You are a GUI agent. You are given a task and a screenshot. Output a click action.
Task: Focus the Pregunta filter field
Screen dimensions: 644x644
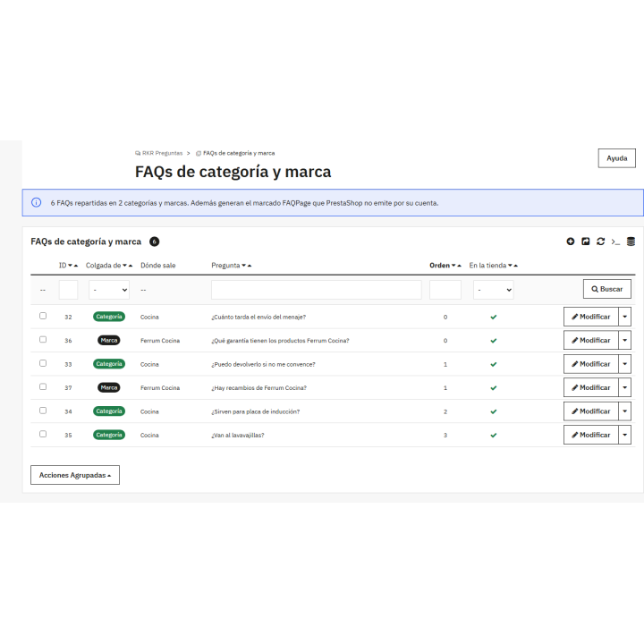click(317, 290)
